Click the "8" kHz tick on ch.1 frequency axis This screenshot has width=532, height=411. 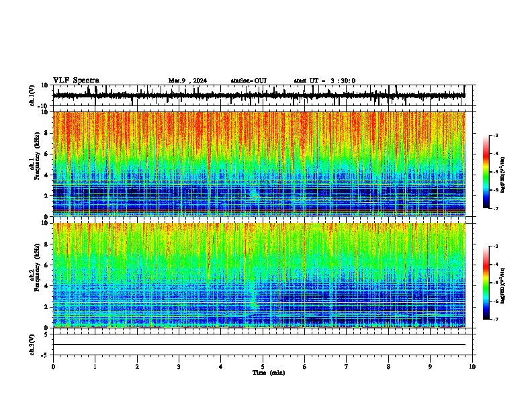[x=47, y=133]
